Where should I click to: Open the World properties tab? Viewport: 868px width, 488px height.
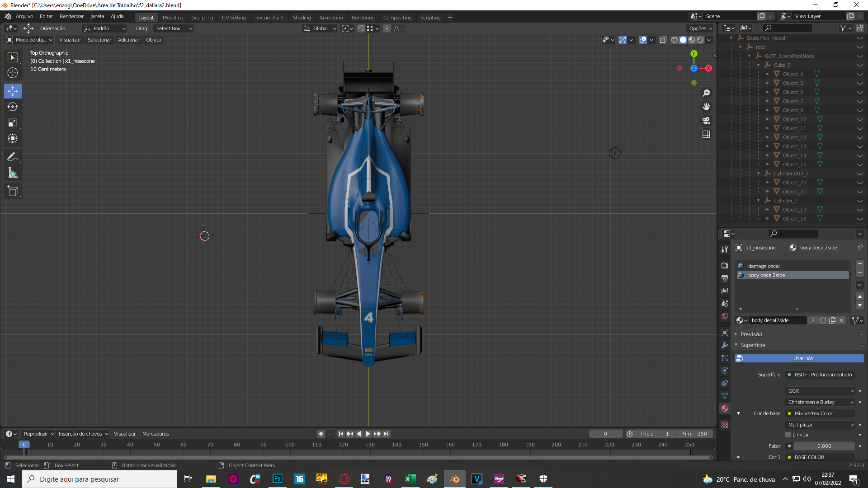725,316
